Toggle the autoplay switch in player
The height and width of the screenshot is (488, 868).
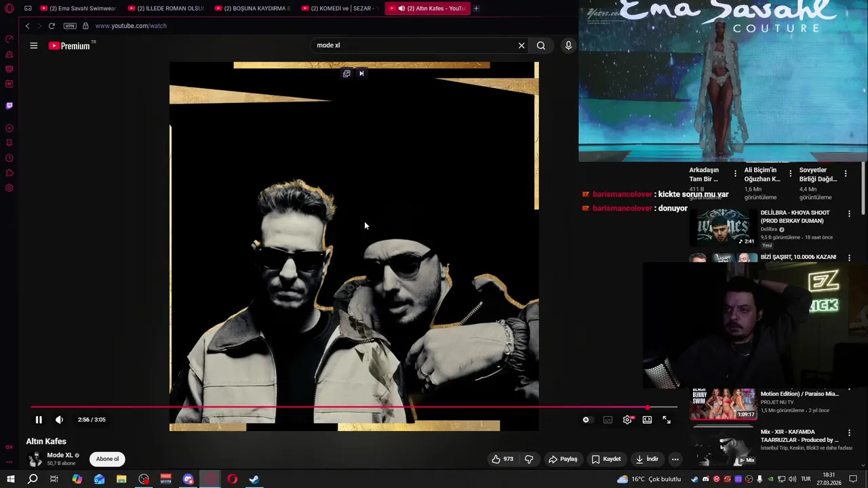coord(587,420)
